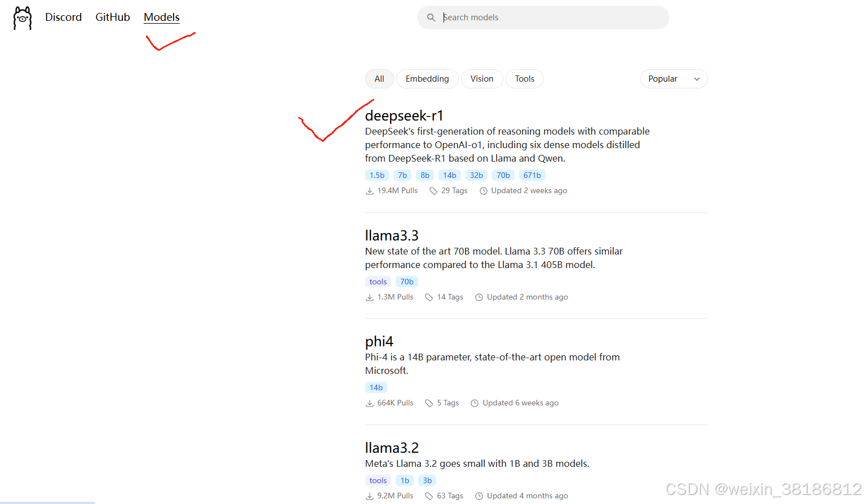Screen dimensions: 864x504
Task: Click the llama3.3 pulls download icon
Action: (370, 297)
